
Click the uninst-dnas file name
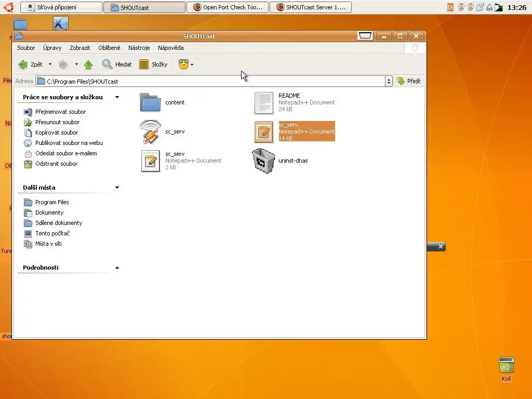click(x=293, y=161)
